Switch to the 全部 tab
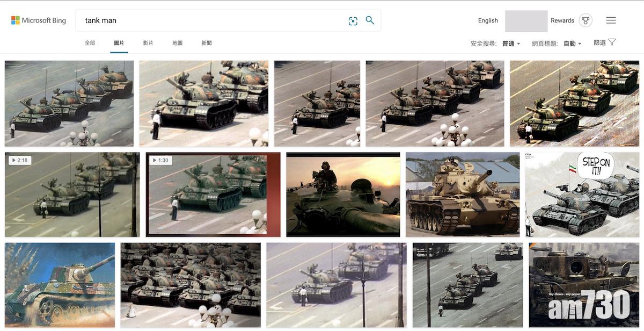 [90, 43]
